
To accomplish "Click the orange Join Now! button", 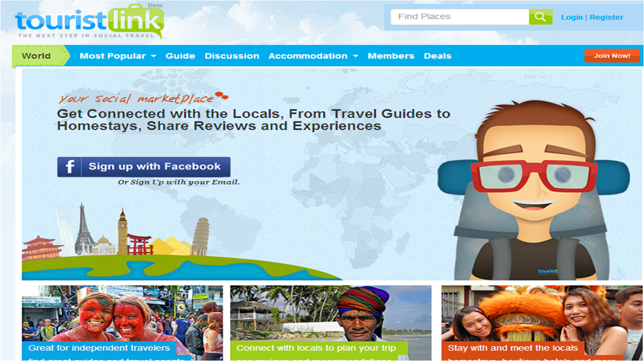I will coord(612,56).
